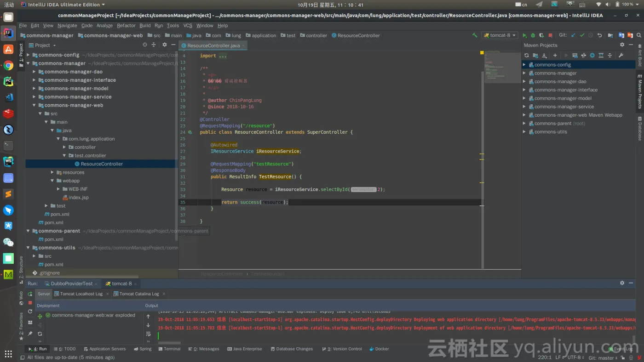Image resolution: width=644 pixels, height=362 pixels.
Task: Expand commons-config in Project tree
Action: coord(28,55)
